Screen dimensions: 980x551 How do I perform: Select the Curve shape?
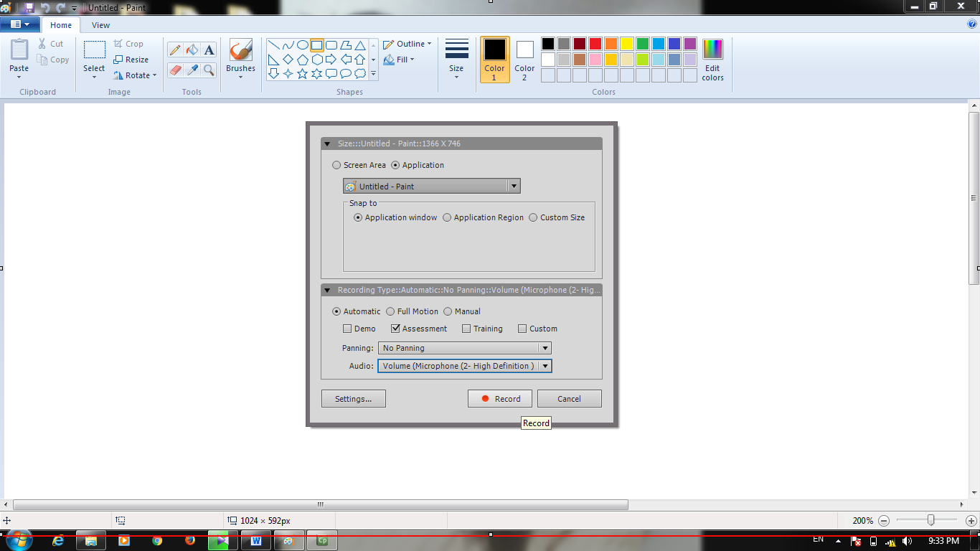[x=288, y=45]
